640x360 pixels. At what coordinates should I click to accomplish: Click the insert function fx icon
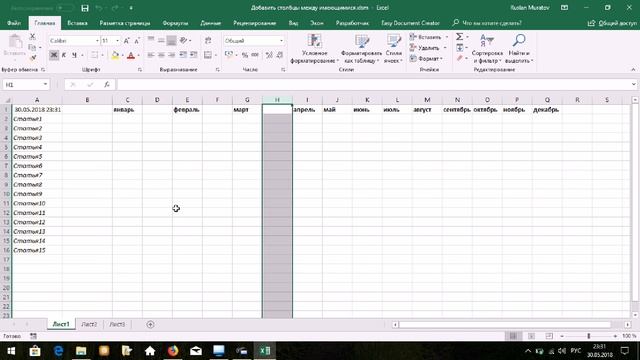(x=107, y=84)
